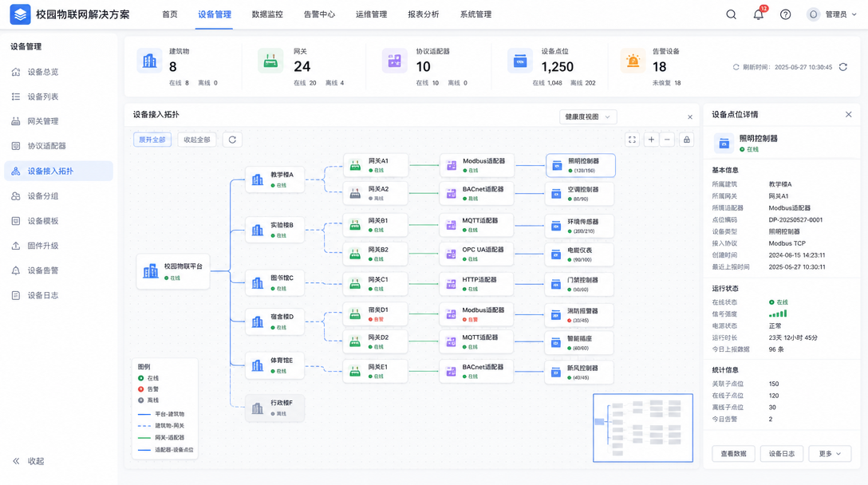Select 设备模板 in sidebar
The height and width of the screenshot is (485, 868).
(59, 221)
